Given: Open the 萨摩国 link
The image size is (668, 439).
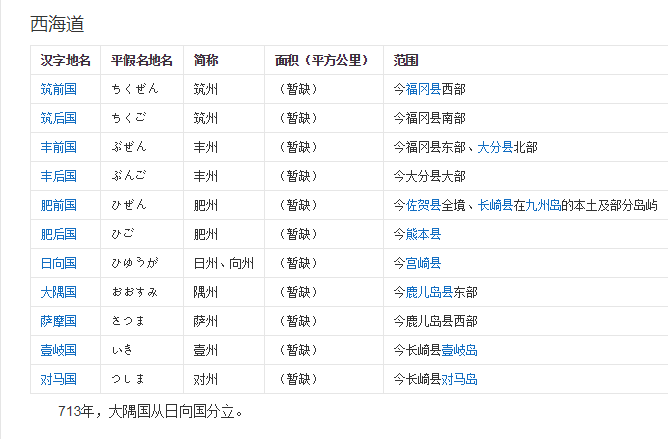Looking at the screenshot, I should [58, 321].
